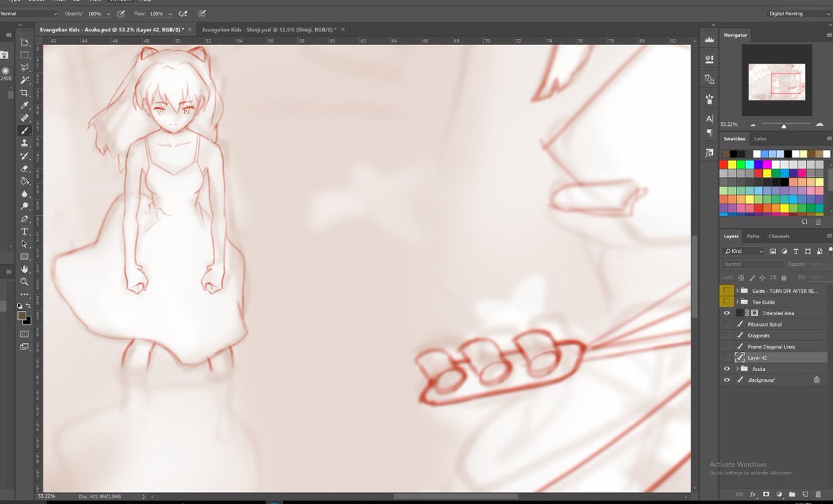This screenshot has width=833, height=504.
Task: Select the Path Selection tool
Action: (x=24, y=244)
